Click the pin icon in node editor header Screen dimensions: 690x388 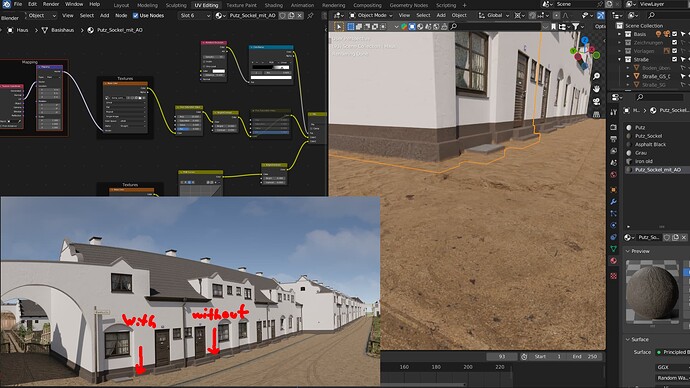[x=310, y=15]
